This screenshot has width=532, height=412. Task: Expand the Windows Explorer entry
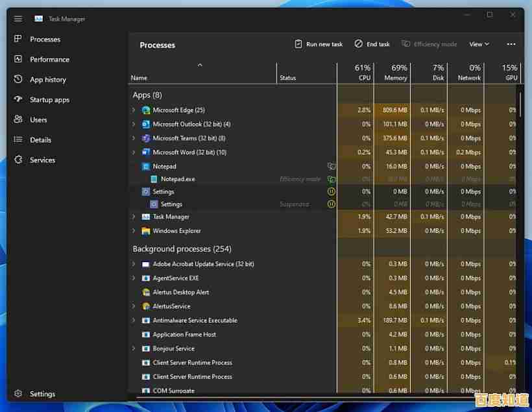pyautogui.click(x=134, y=230)
